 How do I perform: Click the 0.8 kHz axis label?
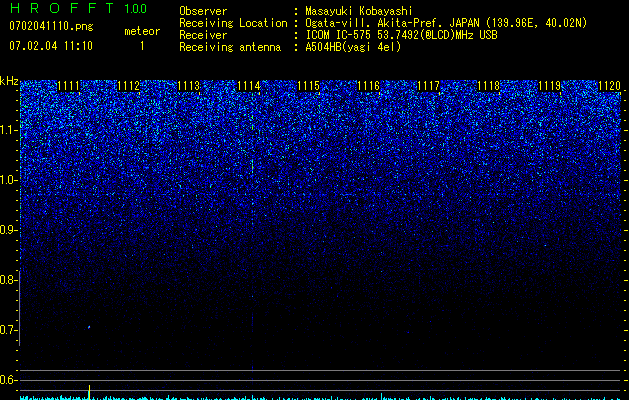point(8,280)
